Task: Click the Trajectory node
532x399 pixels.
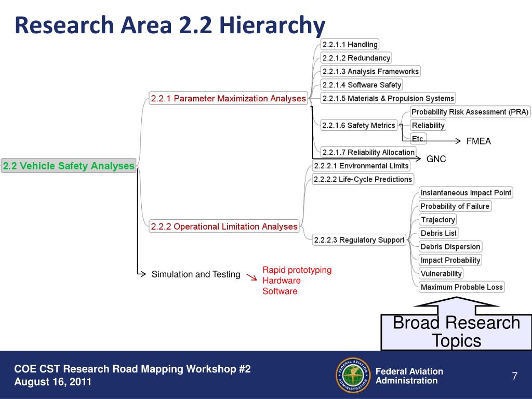Action: pyautogui.click(x=437, y=220)
